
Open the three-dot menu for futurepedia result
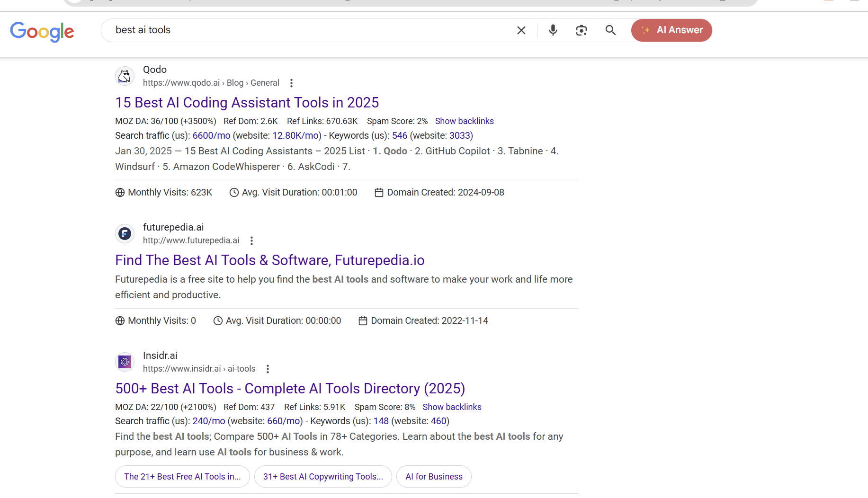tap(251, 240)
